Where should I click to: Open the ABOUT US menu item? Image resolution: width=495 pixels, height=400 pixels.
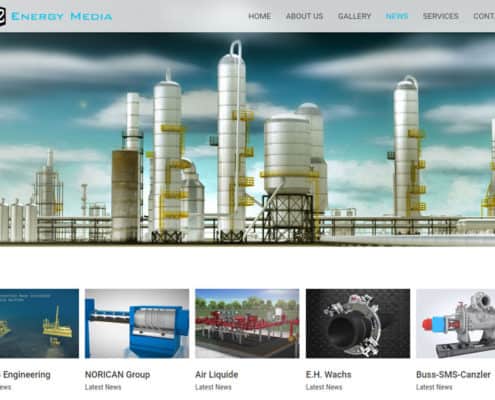pyautogui.click(x=304, y=16)
